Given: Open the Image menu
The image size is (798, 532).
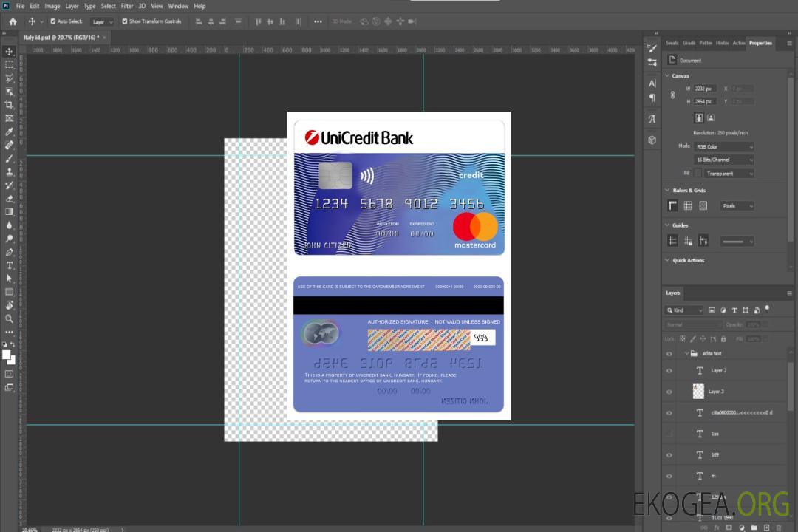Looking at the screenshot, I should click(52, 6).
